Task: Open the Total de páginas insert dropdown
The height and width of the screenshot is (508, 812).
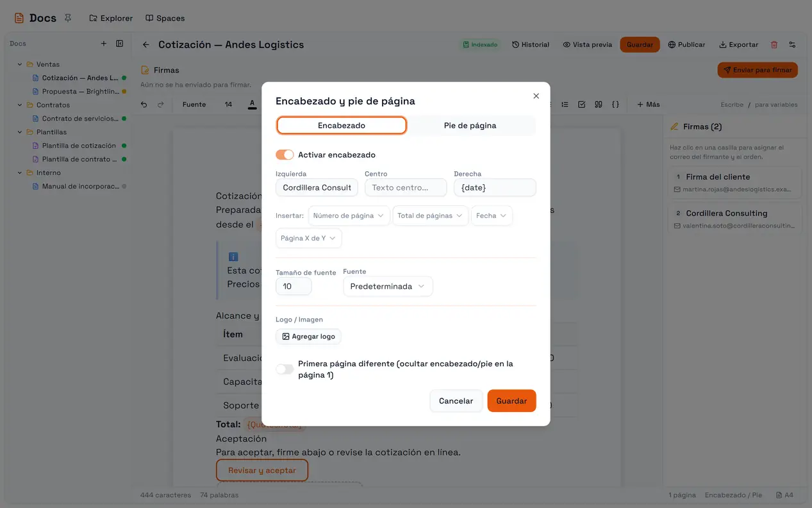Action: [x=430, y=216]
